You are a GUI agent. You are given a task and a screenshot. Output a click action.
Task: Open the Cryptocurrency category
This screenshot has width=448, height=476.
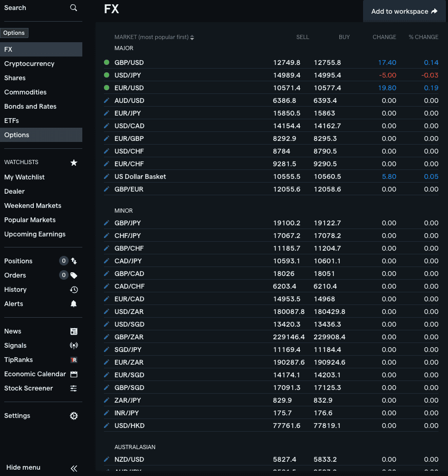29,64
